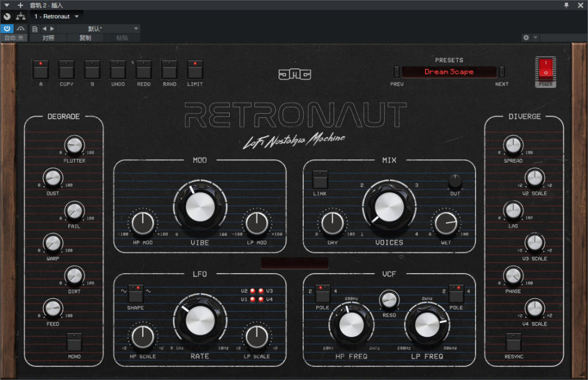
Task: Click the FEED knob
Action: [53, 308]
